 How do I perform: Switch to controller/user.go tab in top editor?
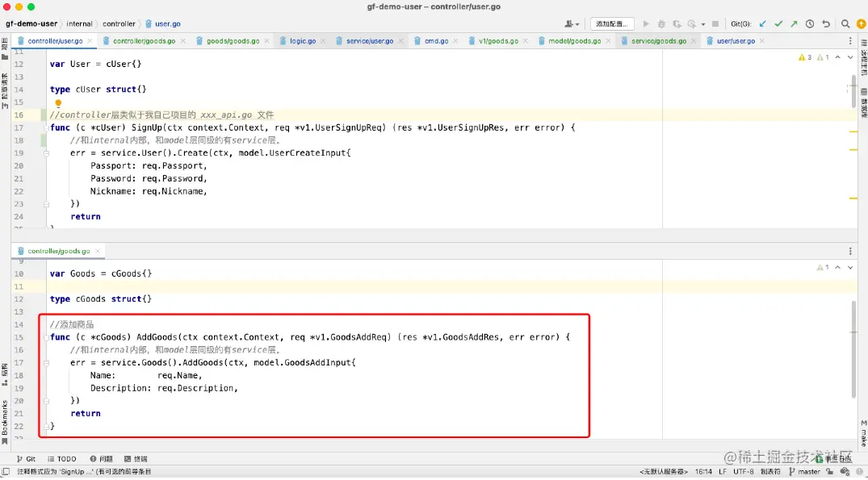click(x=56, y=41)
